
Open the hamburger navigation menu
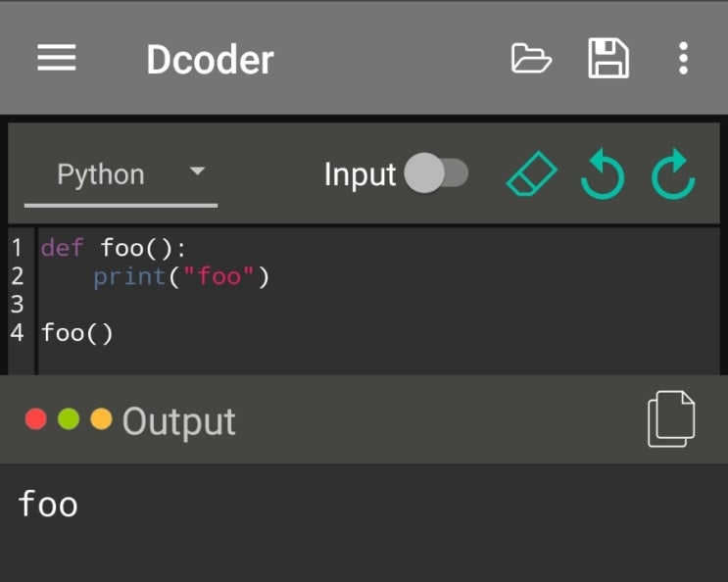click(x=57, y=59)
